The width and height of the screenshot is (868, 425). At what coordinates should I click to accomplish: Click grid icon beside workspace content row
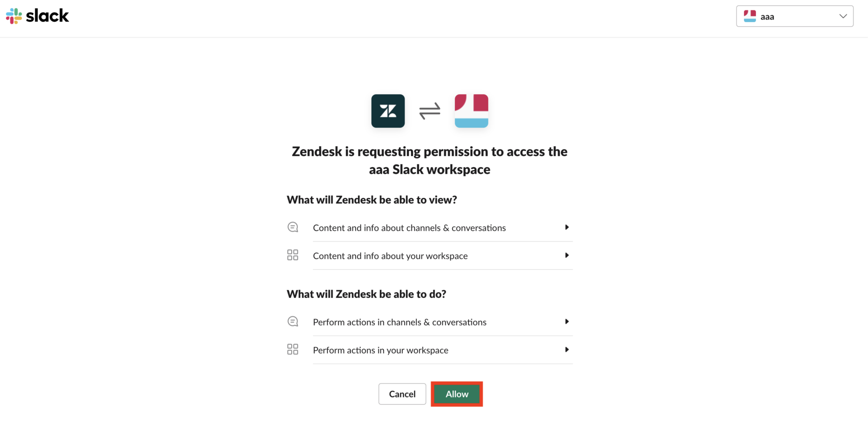pos(292,255)
